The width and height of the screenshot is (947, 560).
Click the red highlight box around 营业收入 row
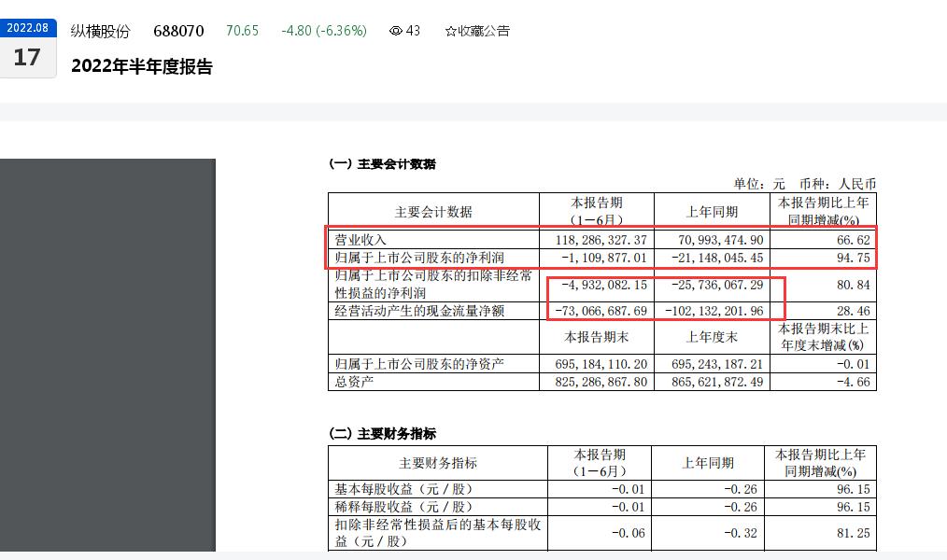point(601,239)
